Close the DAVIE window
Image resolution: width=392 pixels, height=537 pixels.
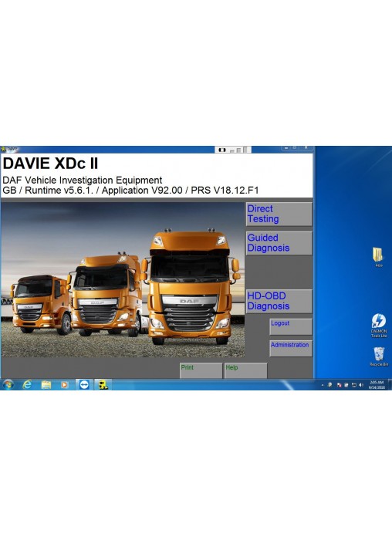click(306, 148)
